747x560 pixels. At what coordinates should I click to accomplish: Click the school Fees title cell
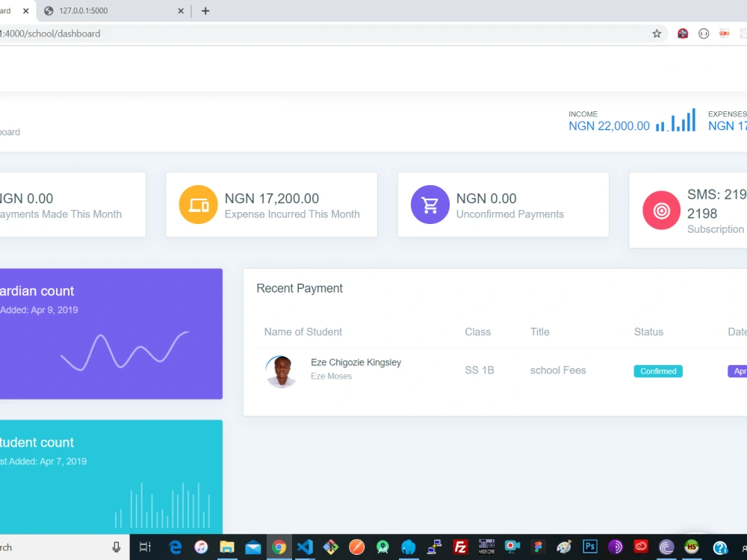(x=558, y=370)
